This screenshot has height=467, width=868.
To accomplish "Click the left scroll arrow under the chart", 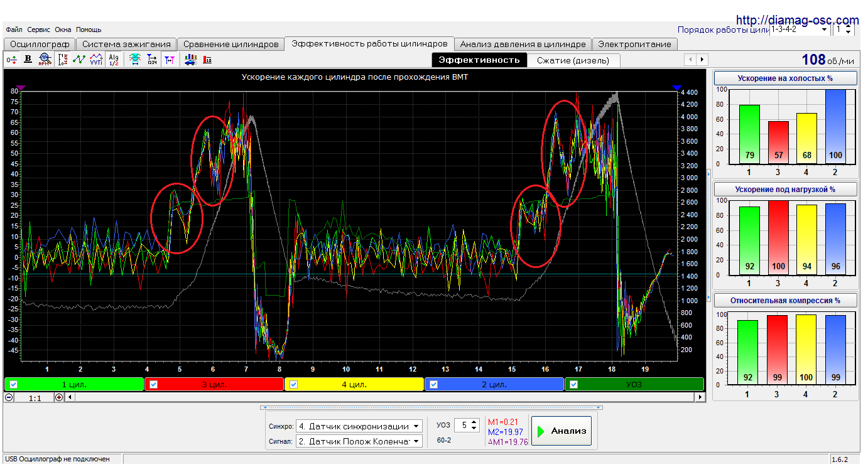I will [70, 397].
